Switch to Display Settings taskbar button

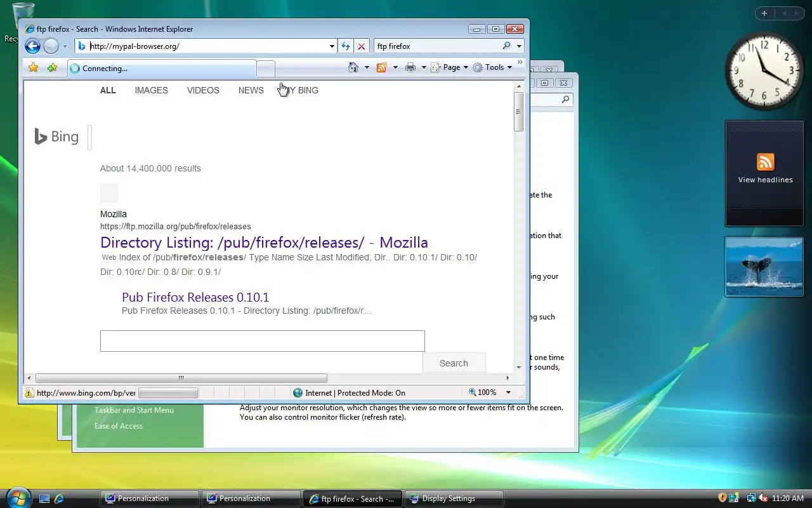tap(454, 498)
